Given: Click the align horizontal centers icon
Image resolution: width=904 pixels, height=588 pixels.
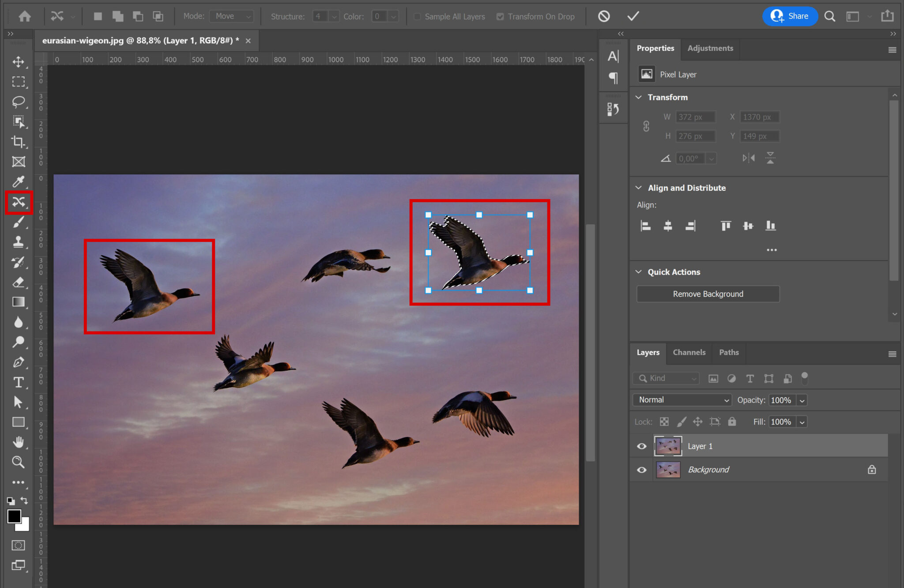Looking at the screenshot, I should point(667,226).
